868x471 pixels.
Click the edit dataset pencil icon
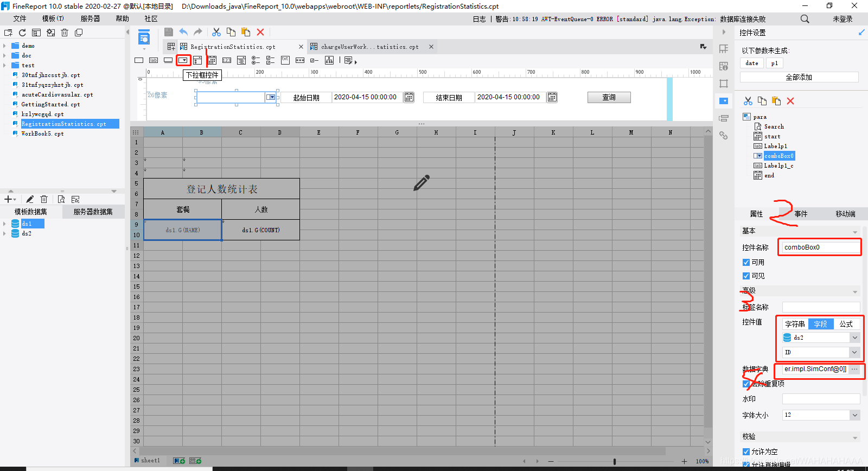tap(30, 199)
